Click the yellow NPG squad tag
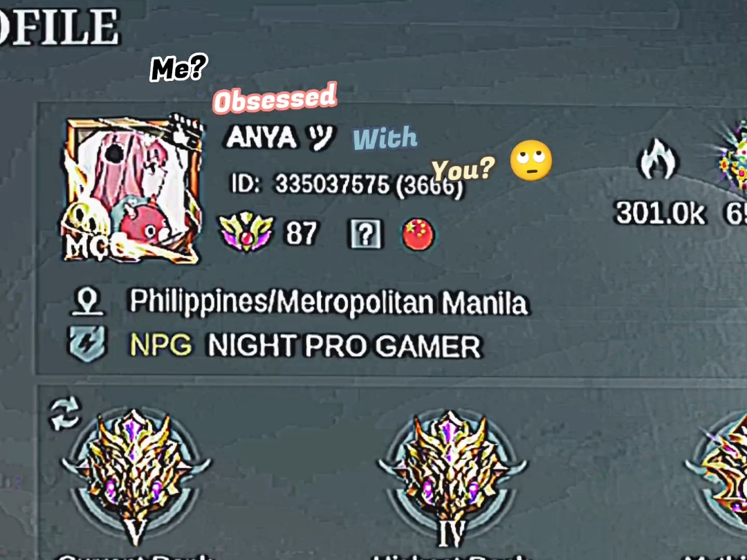The image size is (747, 560). (160, 345)
